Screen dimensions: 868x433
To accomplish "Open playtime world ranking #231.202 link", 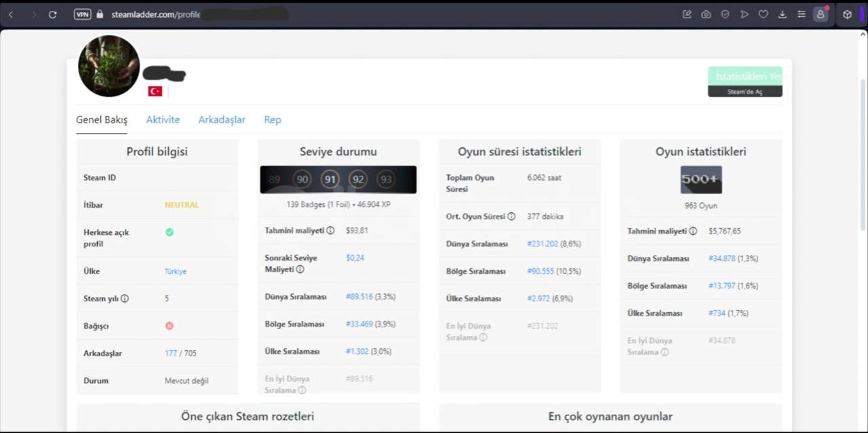I will [x=542, y=244].
